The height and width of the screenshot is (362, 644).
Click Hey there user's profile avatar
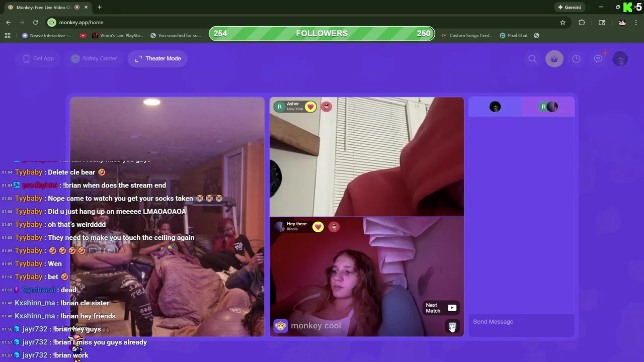pos(279,226)
